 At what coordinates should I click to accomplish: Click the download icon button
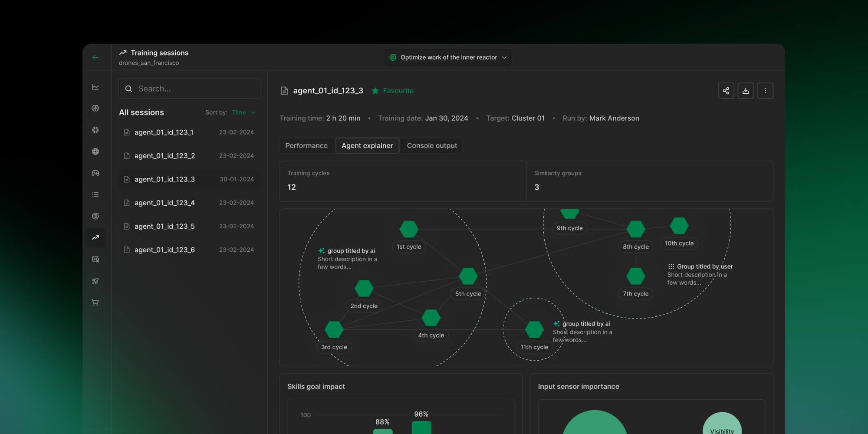tap(746, 91)
